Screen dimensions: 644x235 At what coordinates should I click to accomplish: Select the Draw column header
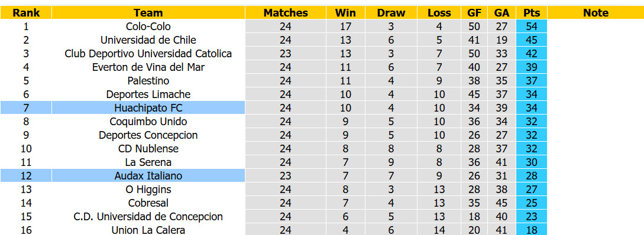point(391,13)
